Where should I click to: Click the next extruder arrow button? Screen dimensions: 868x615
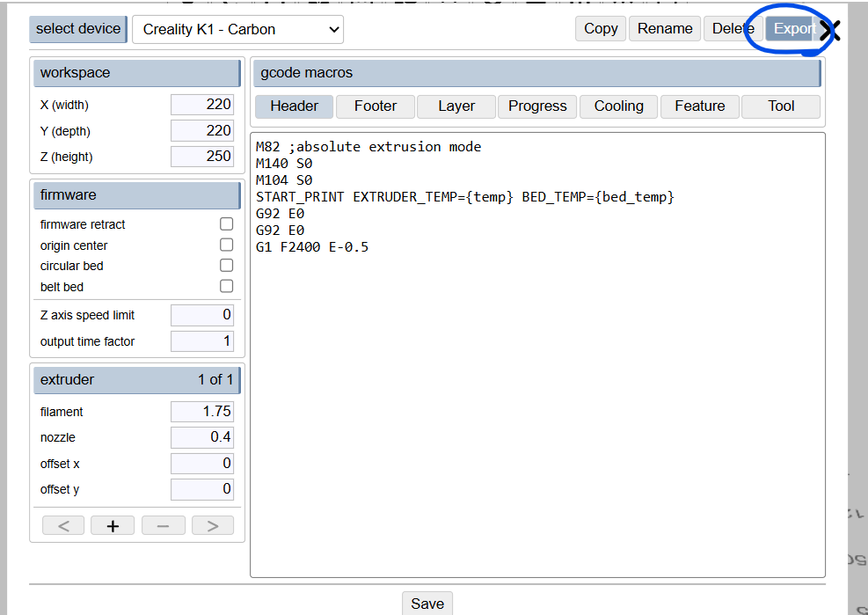(x=212, y=525)
